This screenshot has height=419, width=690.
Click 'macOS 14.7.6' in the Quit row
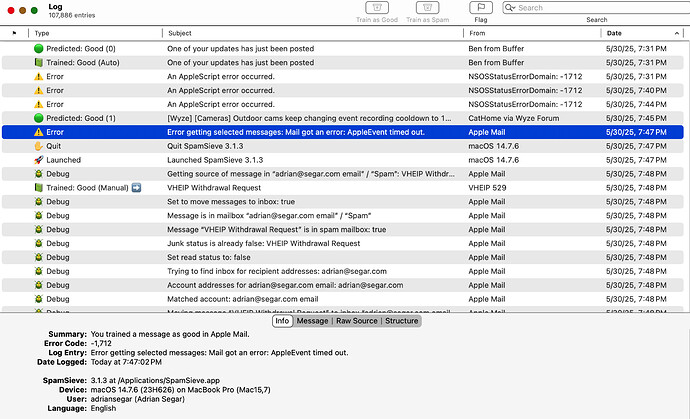click(x=493, y=146)
